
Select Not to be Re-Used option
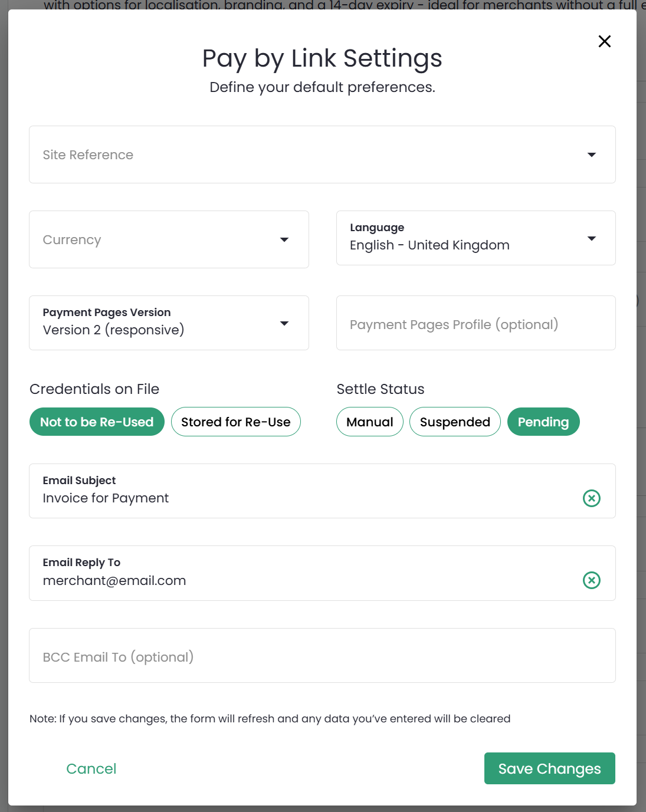(x=97, y=422)
